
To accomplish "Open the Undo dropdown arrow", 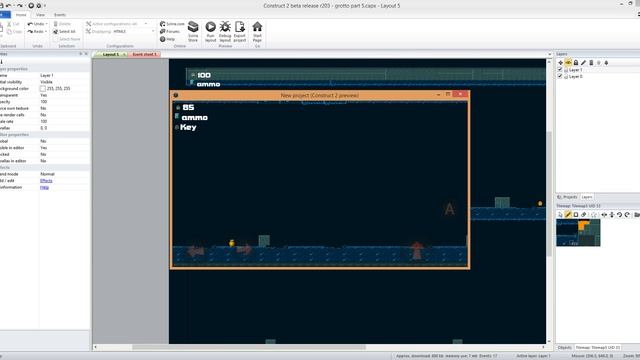I will (47, 24).
